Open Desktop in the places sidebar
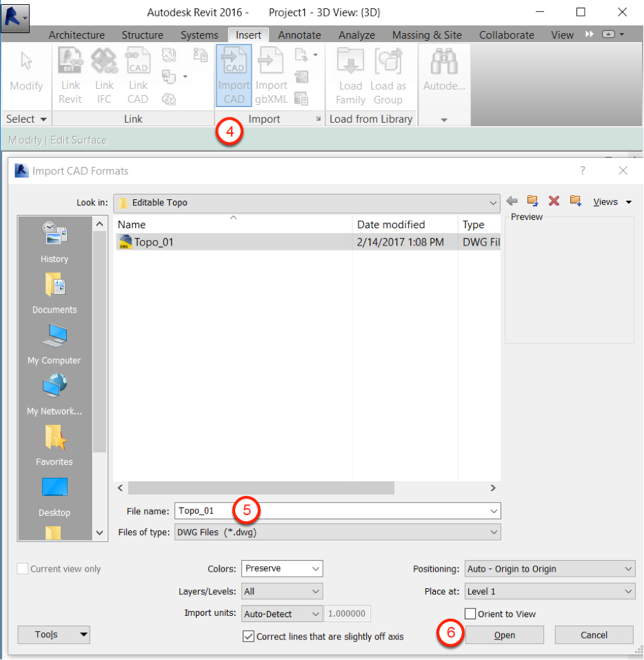Image resolution: width=644 pixels, height=660 pixels. 54,497
